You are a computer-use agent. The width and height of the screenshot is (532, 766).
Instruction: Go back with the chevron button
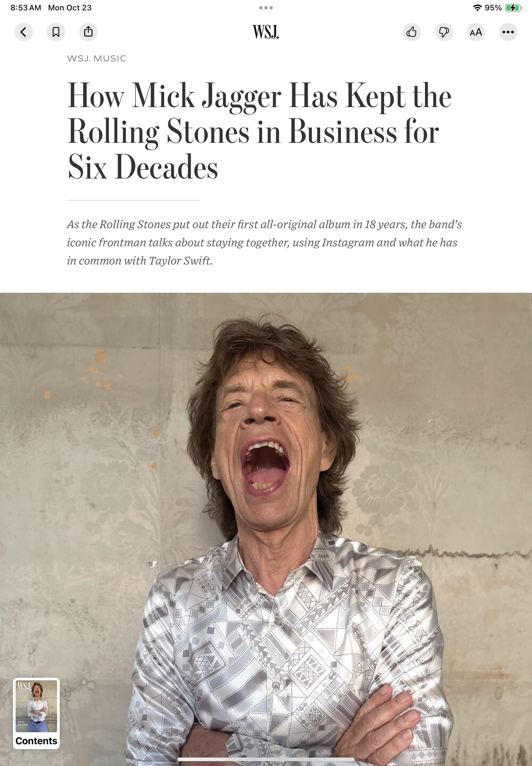tap(24, 32)
